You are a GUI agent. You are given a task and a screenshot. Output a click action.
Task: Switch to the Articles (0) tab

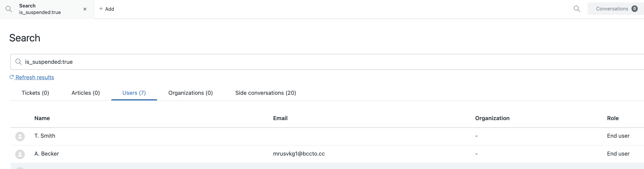tap(86, 93)
